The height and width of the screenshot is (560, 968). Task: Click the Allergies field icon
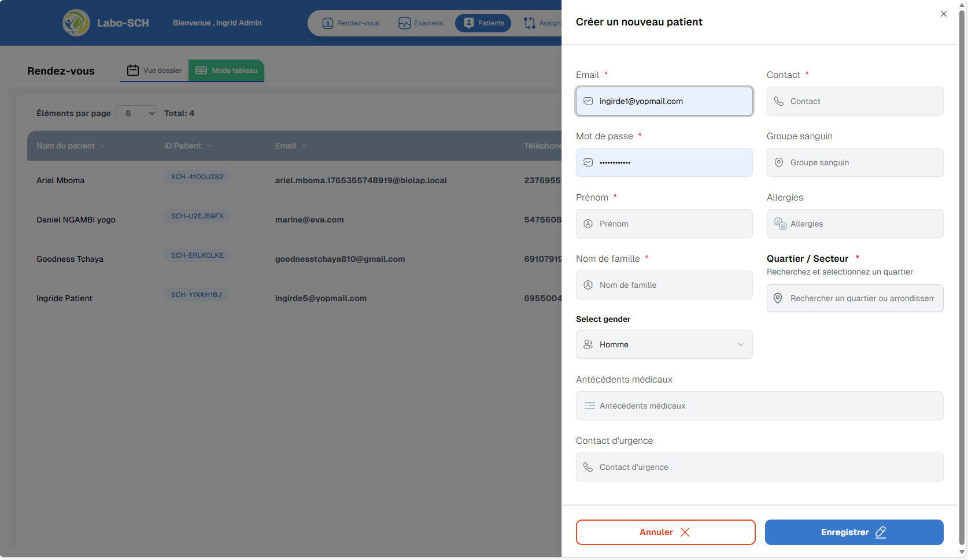coord(780,224)
